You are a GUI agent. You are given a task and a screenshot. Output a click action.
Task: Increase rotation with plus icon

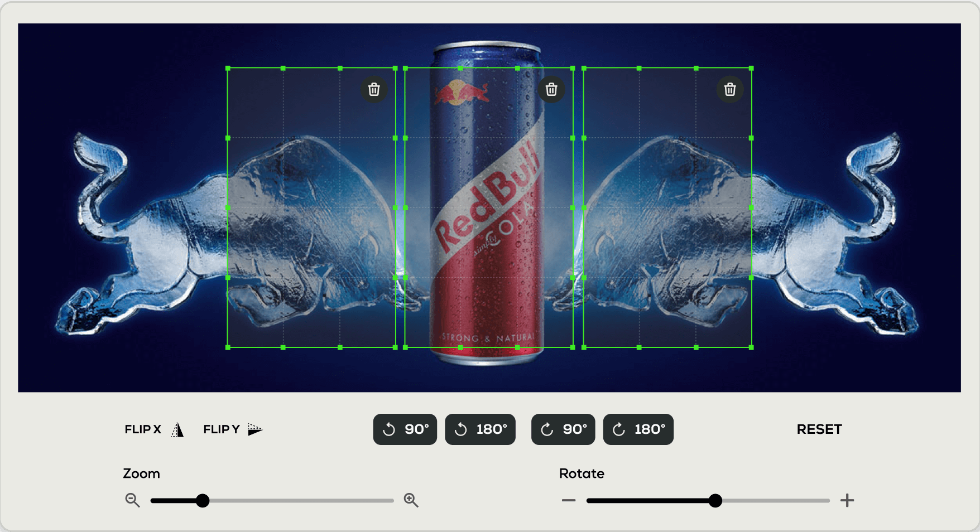pos(847,501)
